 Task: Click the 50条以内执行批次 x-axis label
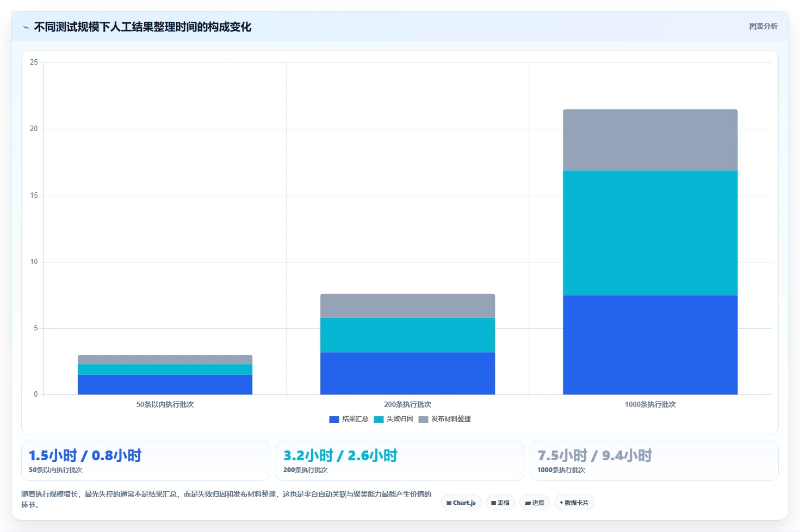165,404
